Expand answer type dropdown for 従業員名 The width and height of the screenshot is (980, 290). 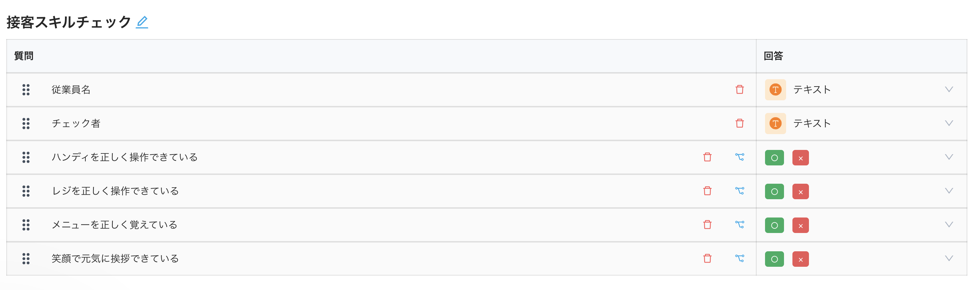[x=949, y=89]
